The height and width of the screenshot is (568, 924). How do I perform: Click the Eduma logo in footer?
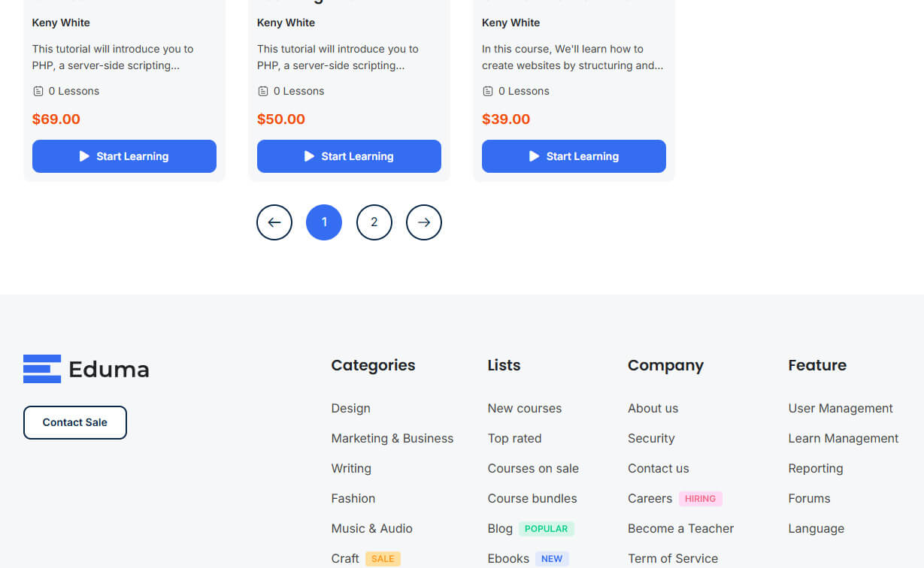coord(86,369)
